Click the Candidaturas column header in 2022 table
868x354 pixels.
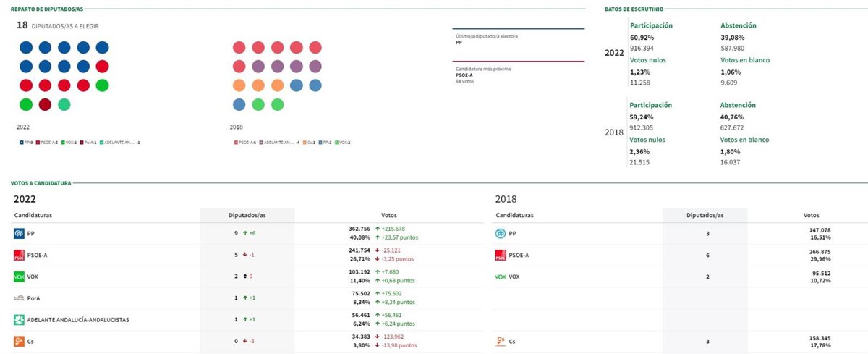pyautogui.click(x=33, y=215)
